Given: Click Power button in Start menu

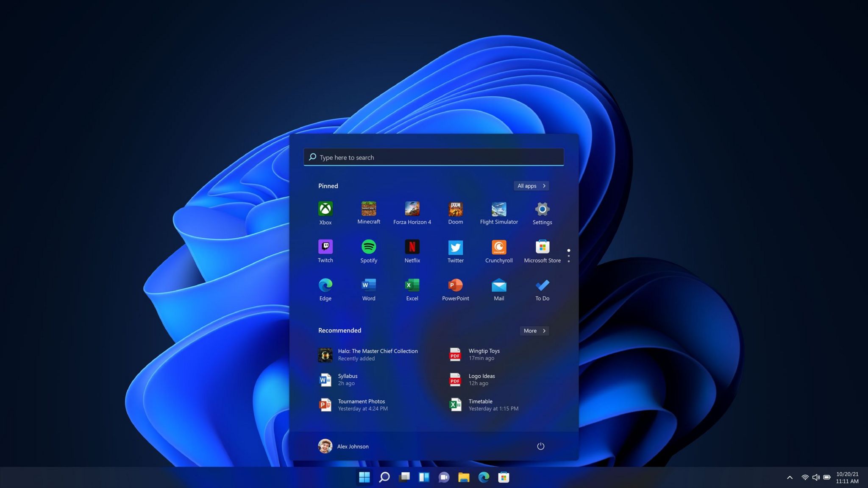Looking at the screenshot, I should pos(540,446).
